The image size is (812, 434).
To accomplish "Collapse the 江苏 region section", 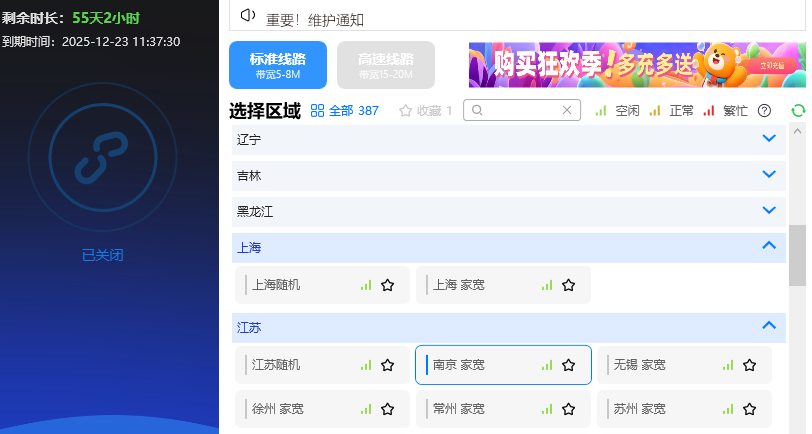I will click(x=769, y=325).
